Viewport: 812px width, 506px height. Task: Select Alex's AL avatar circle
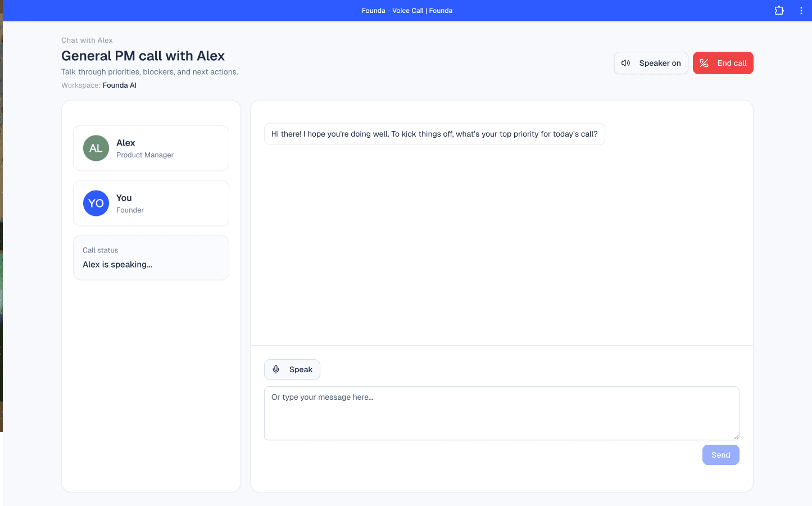(x=96, y=148)
